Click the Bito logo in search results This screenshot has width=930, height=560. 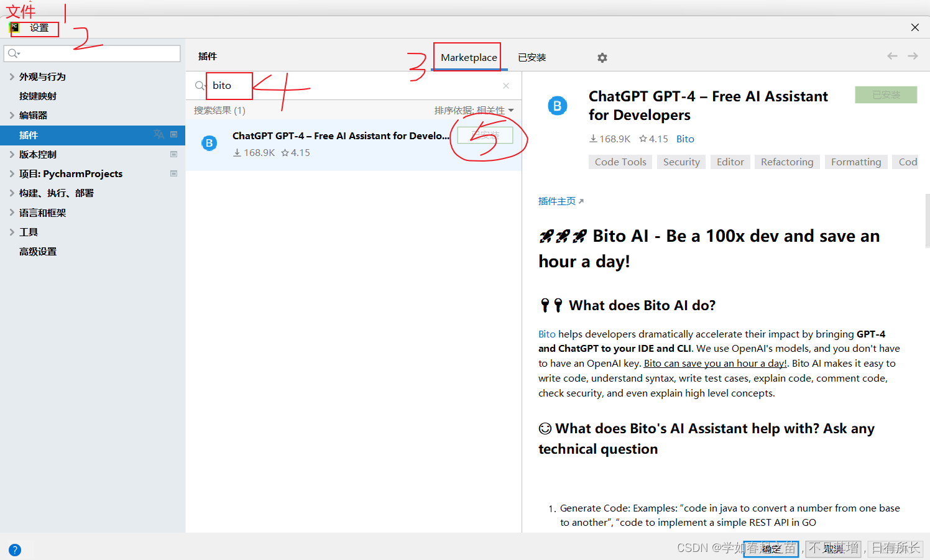tap(209, 144)
